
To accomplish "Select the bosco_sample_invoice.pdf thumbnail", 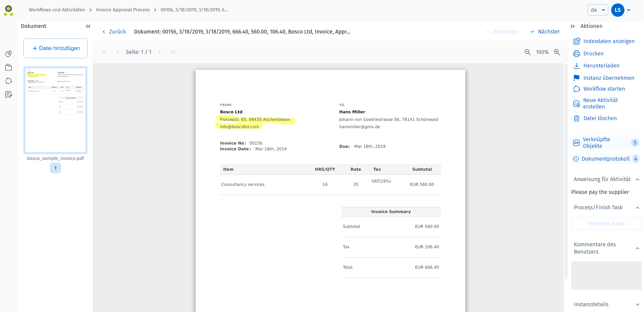I will (x=55, y=110).
